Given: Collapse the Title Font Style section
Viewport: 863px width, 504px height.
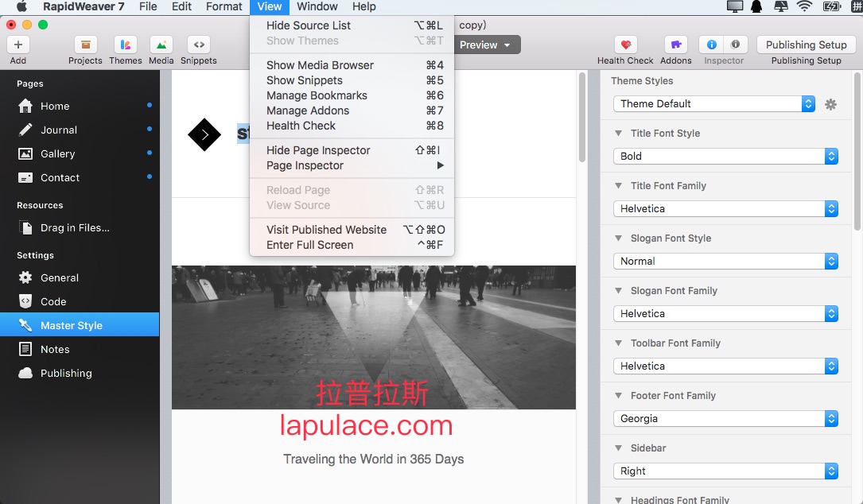Looking at the screenshot, I should [x=618, y=133].
